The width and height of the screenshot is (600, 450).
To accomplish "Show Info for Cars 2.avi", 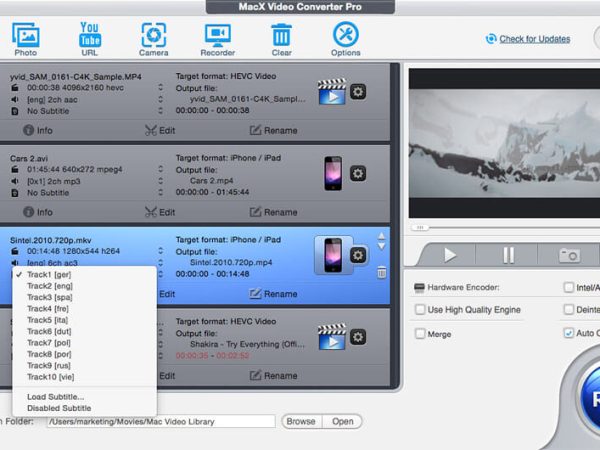I will [x=38, y=212].
